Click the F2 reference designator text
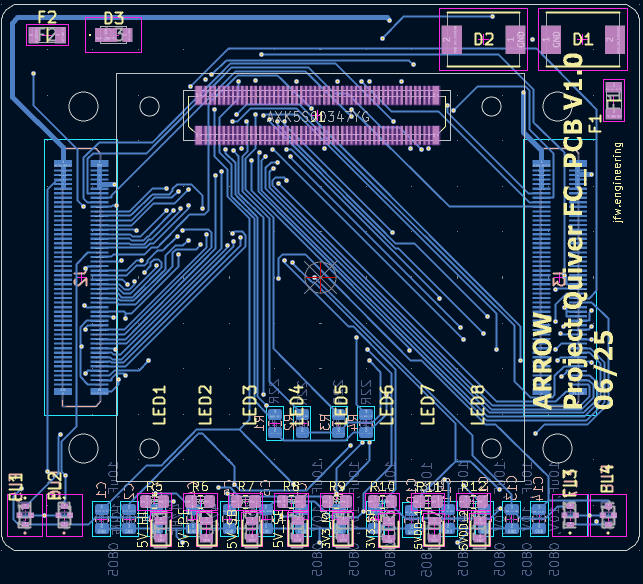The width and height of the screenshot is (643, 584). point(47,17)
